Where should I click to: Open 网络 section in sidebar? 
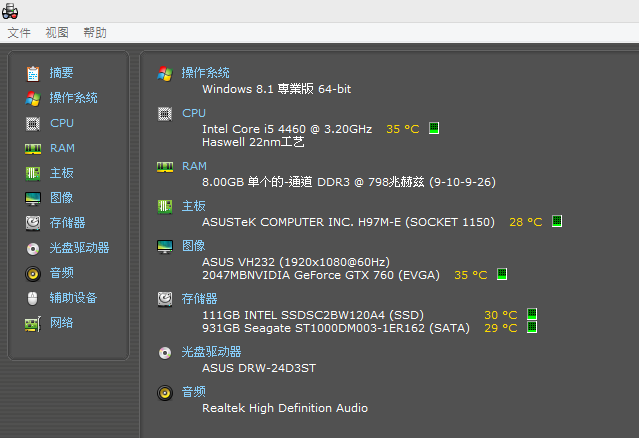62,323
